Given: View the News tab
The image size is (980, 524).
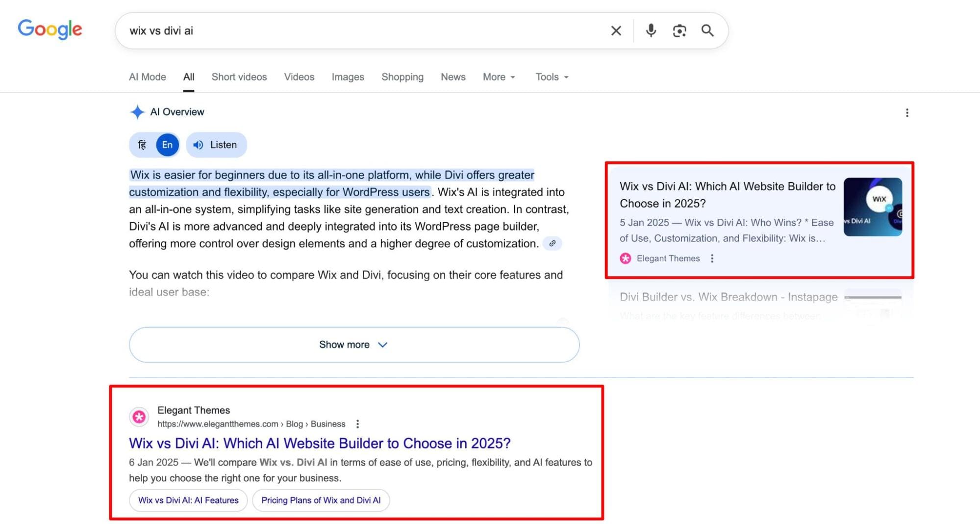Looking at the screenshot, I should pos(453,77).
